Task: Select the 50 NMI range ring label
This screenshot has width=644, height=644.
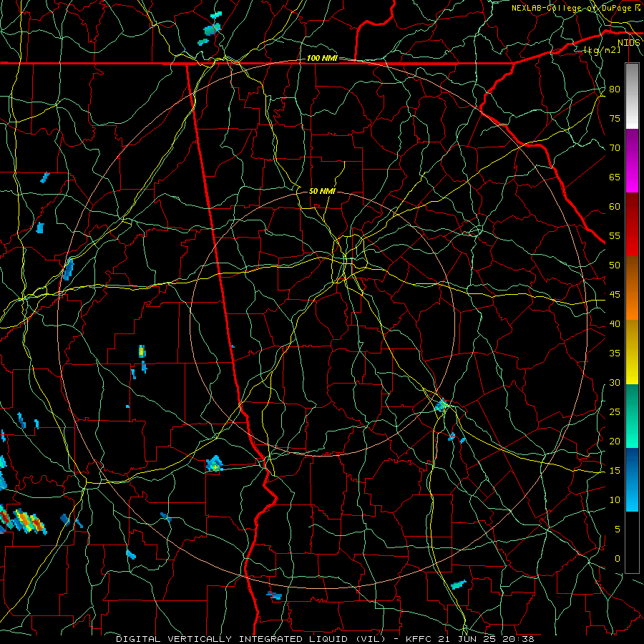Action: [322, 191]
